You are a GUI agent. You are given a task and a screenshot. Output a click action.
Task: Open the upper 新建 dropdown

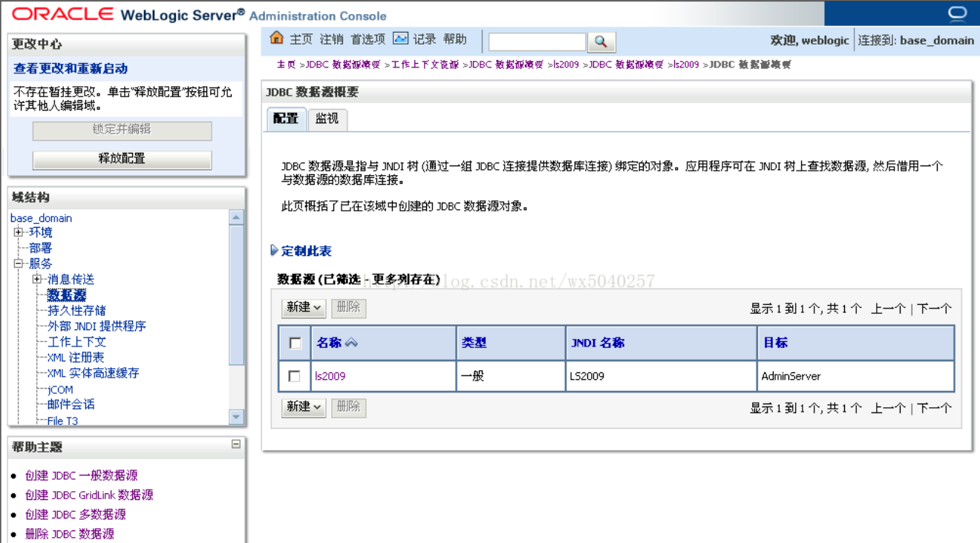[x=304, y=307]
